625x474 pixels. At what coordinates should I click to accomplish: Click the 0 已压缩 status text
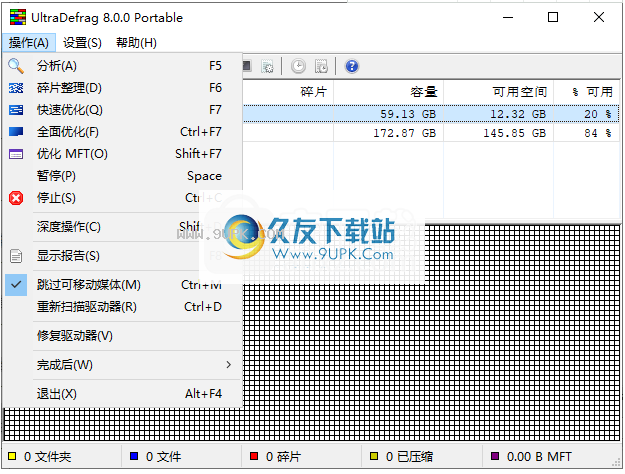click(x=409, y=456)
